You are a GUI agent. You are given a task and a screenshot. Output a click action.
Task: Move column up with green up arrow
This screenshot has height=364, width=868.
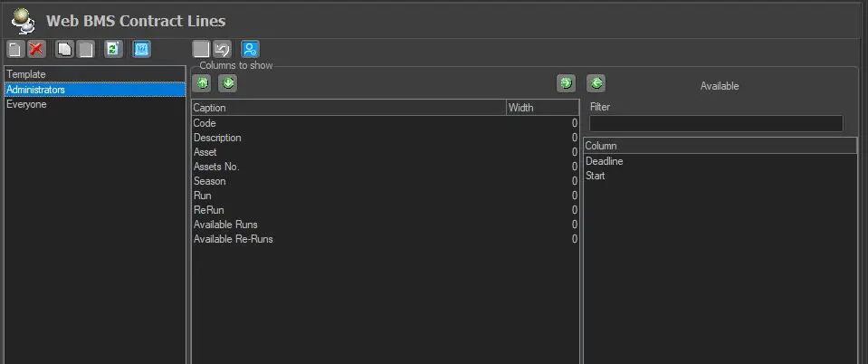coord(201,83)
